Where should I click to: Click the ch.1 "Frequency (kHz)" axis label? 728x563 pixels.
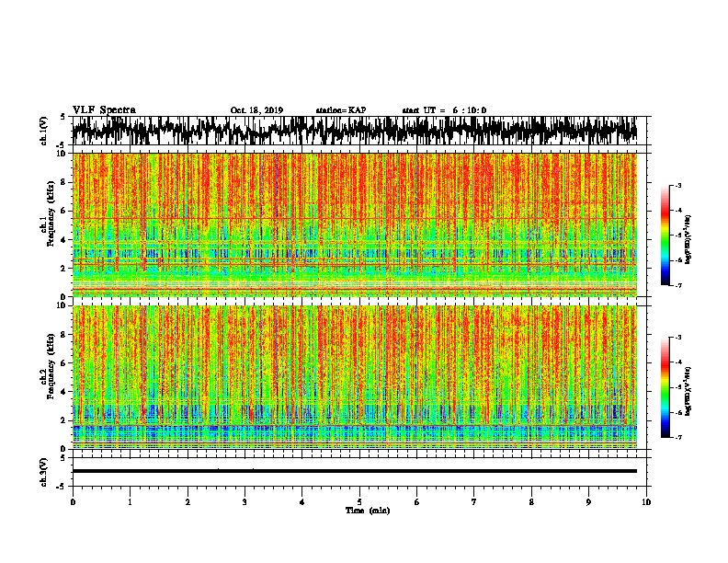pos(51,214)
